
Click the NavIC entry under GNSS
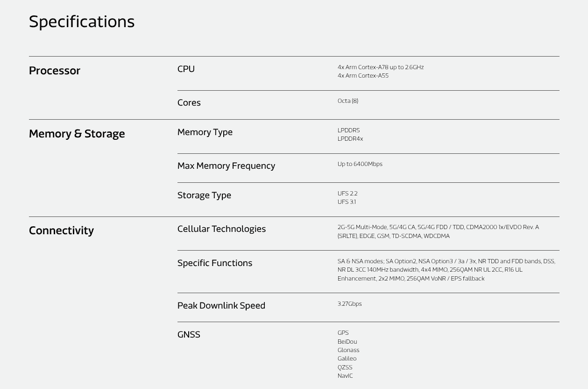[345, 376]
